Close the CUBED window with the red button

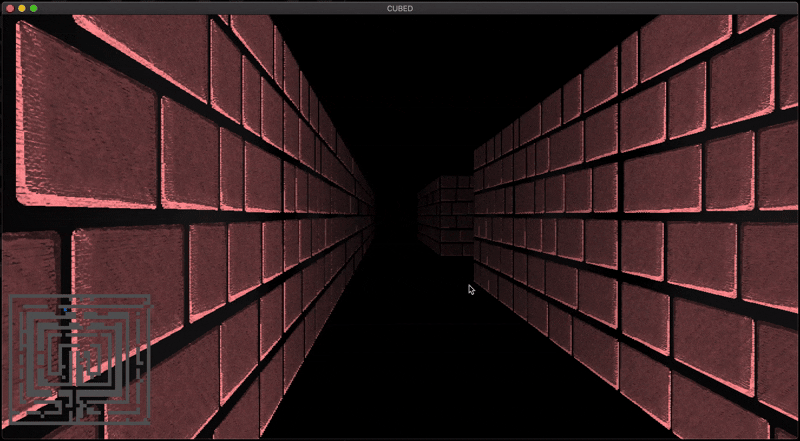[9, 7]
